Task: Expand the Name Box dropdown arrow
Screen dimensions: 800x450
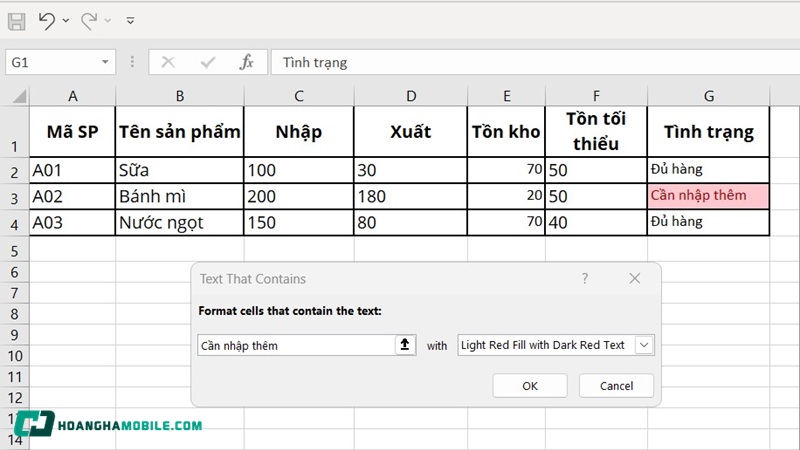Action: (105, 62)
